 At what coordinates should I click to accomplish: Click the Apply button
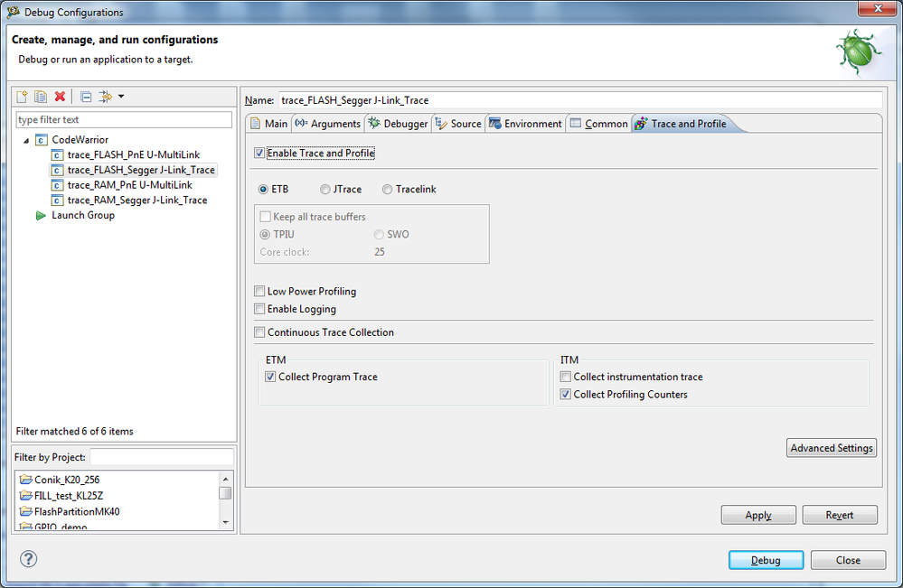pos(758,515)
